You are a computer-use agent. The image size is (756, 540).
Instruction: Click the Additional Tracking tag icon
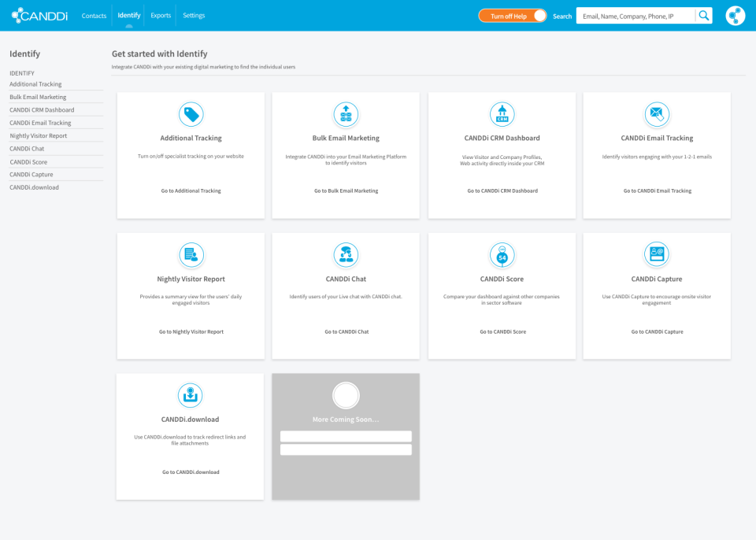(191, 114)
